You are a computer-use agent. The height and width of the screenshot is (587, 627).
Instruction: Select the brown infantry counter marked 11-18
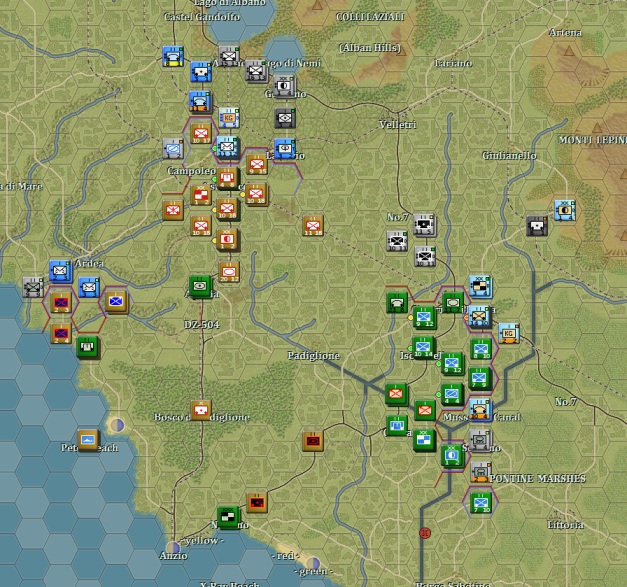coord(313,226)
